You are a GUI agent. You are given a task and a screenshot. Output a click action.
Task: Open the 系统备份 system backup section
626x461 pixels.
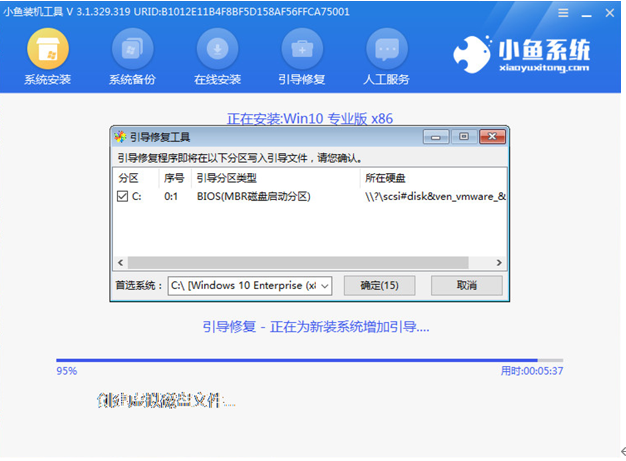[x=133, y=57]
